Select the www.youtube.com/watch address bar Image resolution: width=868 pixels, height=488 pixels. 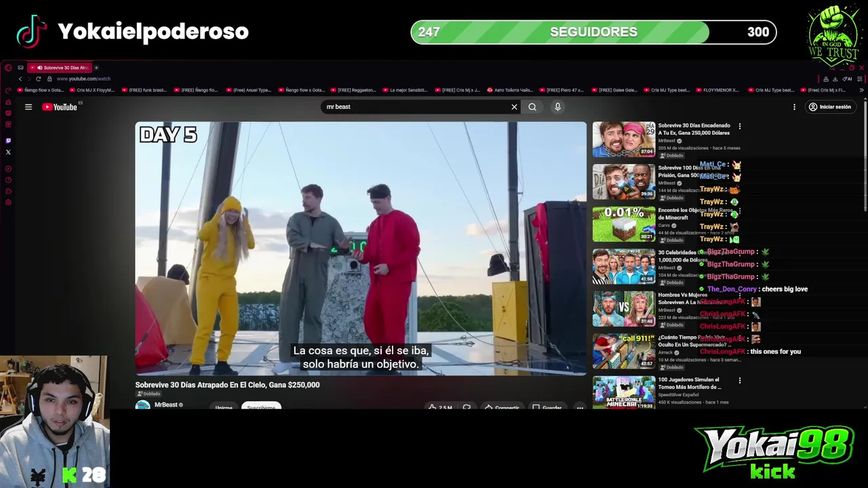click(83, 79)
